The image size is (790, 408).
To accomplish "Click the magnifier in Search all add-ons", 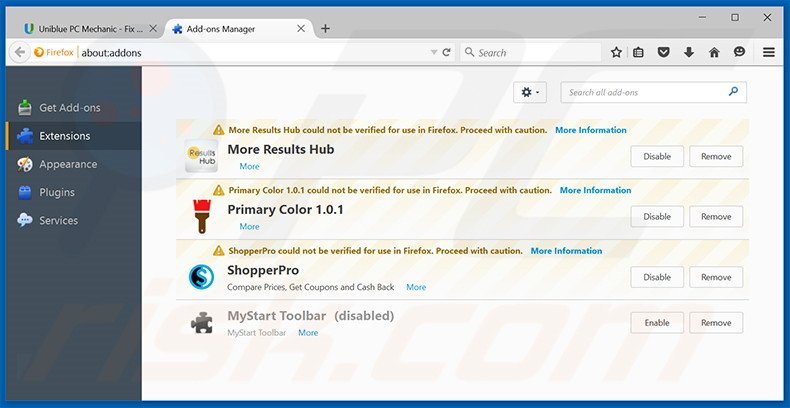I will click(x=734, y=92).
